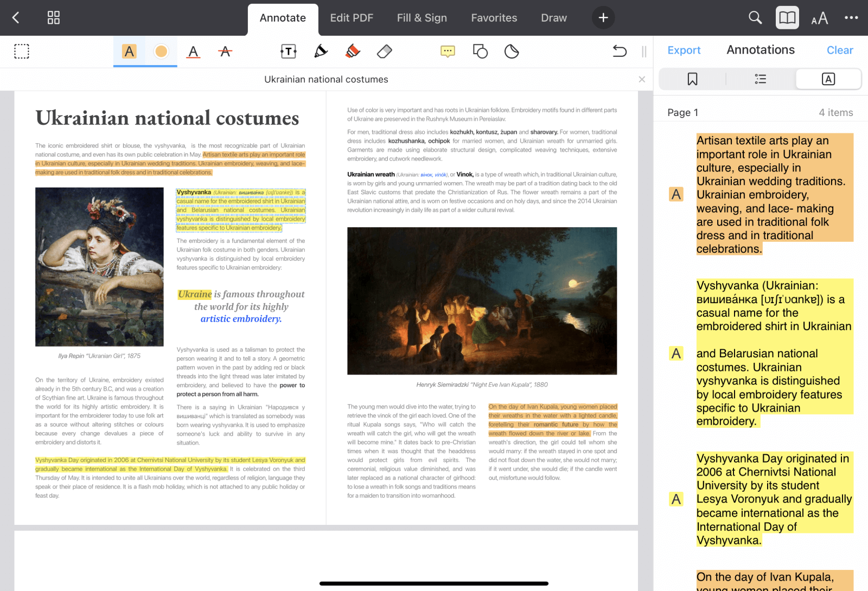
Task: Click the 'Ilya Repin' painting caption
Action: click(x=99, y=356)
